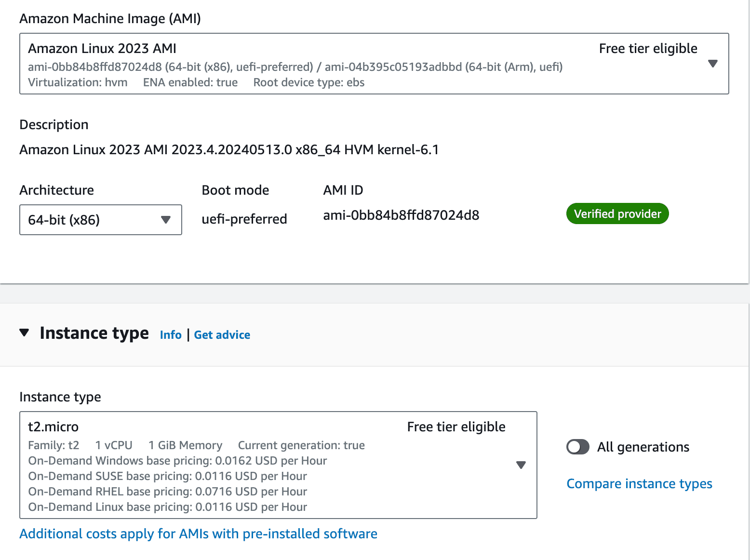750x560 pixels.
Task: Click the Verified provider badge
Action: tap(617, 213)
